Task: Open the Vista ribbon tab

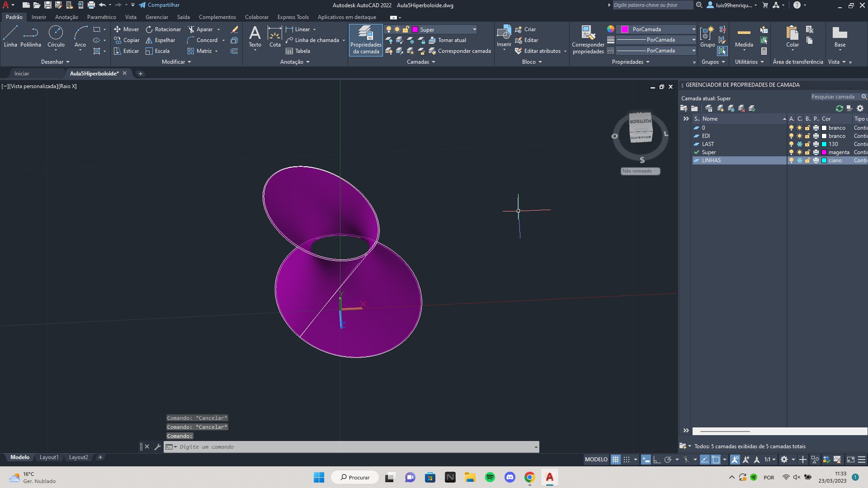Action: [131, 17]
